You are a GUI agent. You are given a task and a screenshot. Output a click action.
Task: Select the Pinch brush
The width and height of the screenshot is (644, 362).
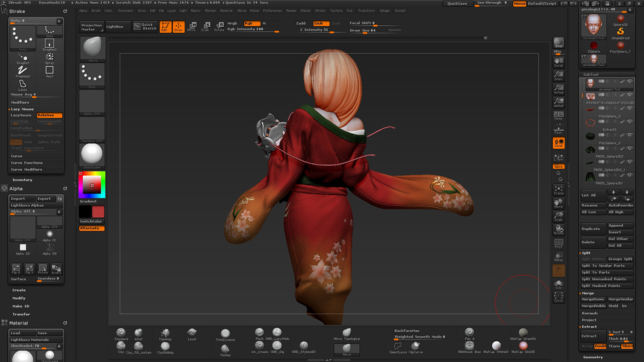pyautogui.click(x=259, y=334)
